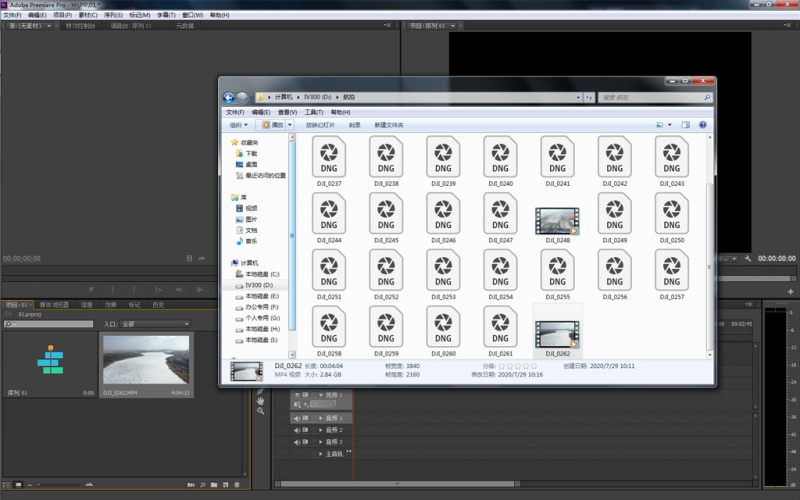Toggle the speaker mute of 音频 2 track

click(297, 430)
